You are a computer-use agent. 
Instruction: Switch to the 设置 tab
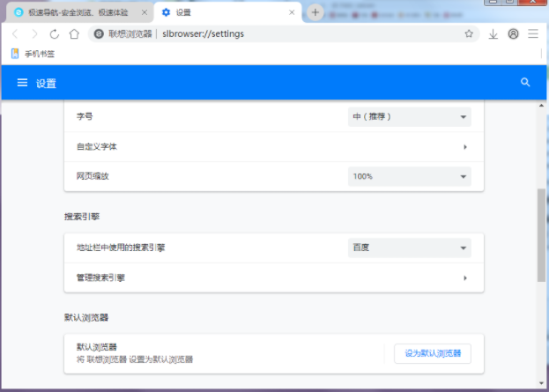(x=227, y=12)
